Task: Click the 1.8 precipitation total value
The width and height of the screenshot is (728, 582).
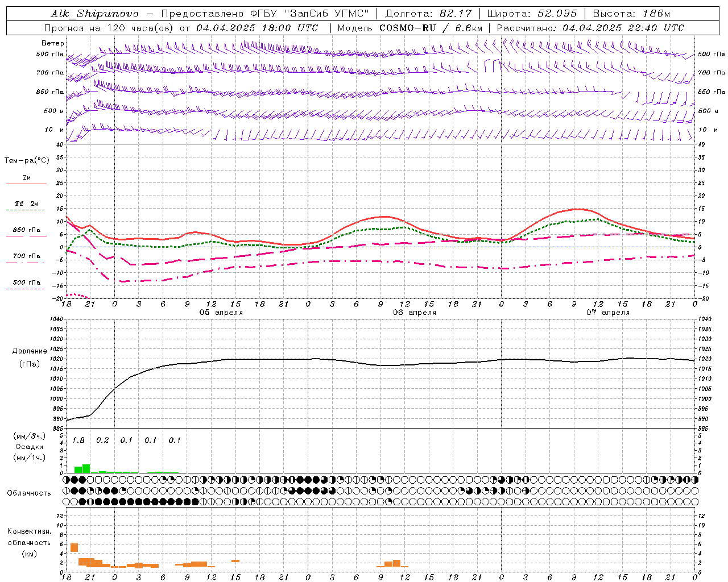Action: click(78, 440)
